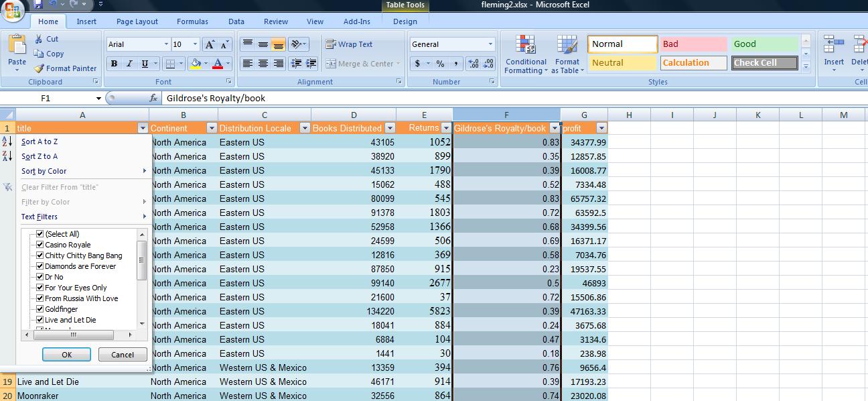Uncheck Live and Let Die filter
Image resolution: width=868 pixels, height=401 pixels.
(x=40, y=320)
